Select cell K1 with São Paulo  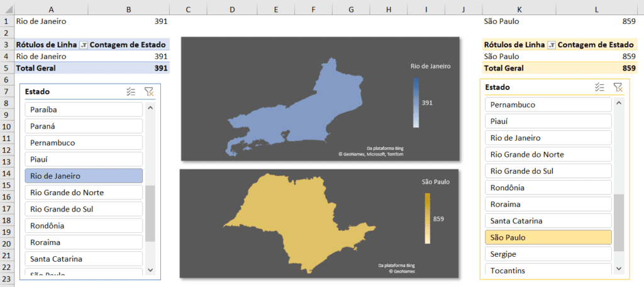click(519, 21)
